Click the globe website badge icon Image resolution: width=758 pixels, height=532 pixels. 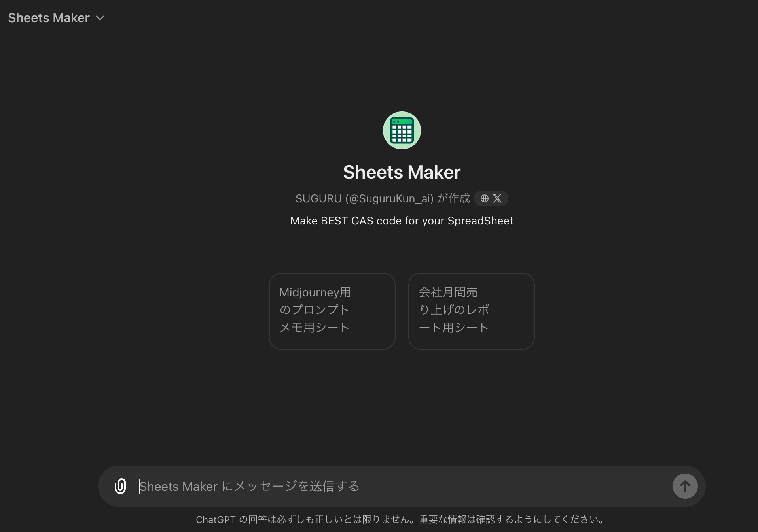pos(484,198)
